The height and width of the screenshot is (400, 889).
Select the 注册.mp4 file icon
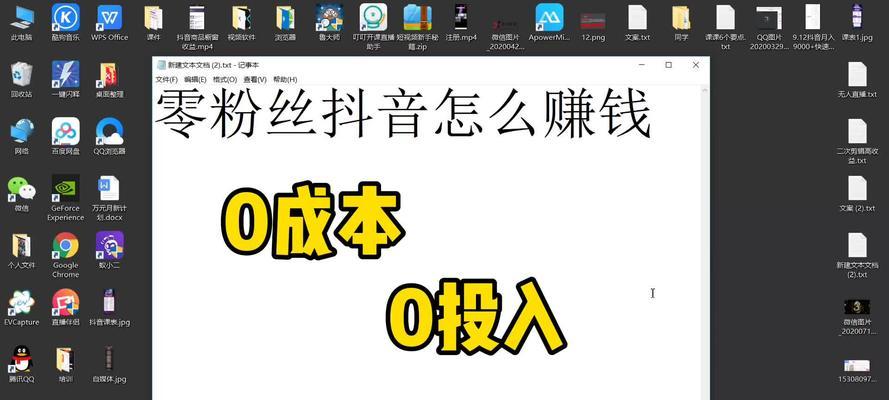pos(461,23)
